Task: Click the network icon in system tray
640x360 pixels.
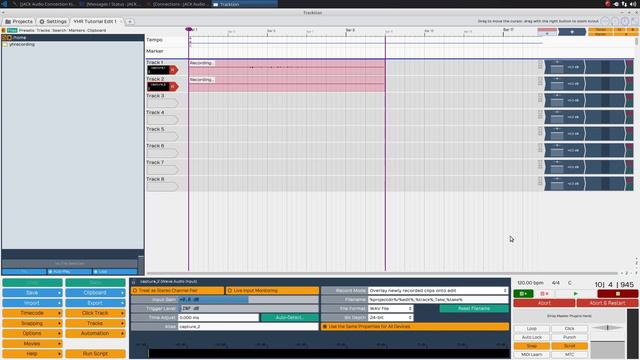Action: 624,4
